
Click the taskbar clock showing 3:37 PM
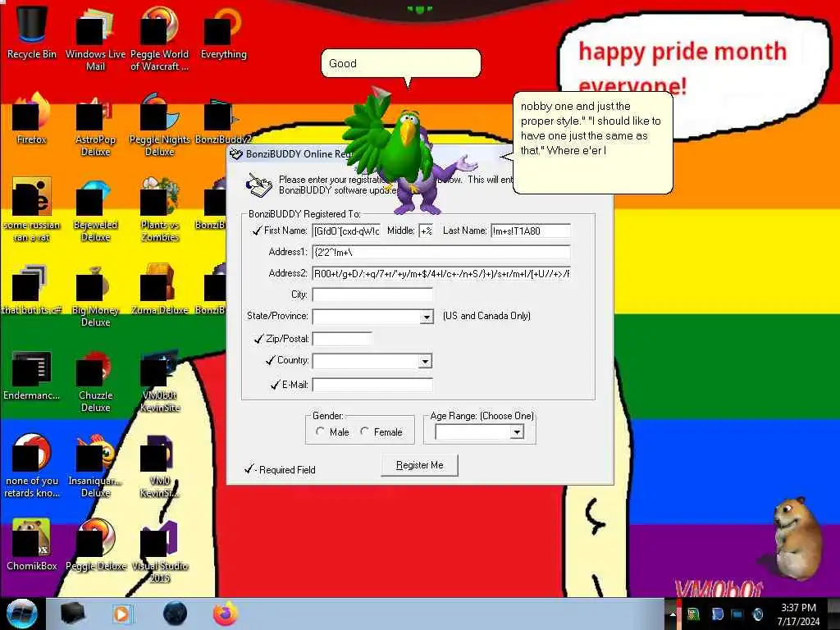(x=798, y=614)
